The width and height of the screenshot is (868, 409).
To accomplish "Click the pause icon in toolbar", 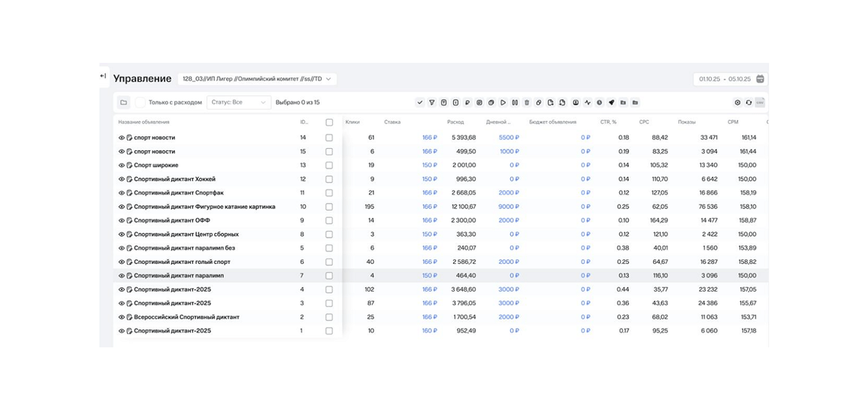I will (515, 102).
